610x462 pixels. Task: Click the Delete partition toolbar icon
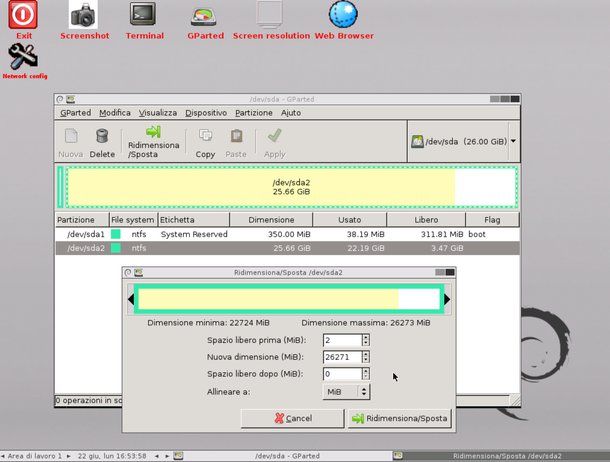[102, 141]
